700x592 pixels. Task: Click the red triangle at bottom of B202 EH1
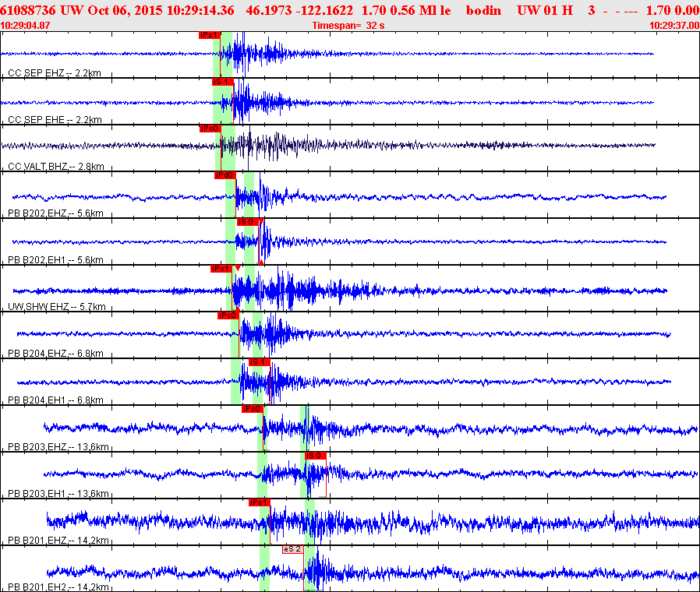pyautogui.click(x=260, y=262)
